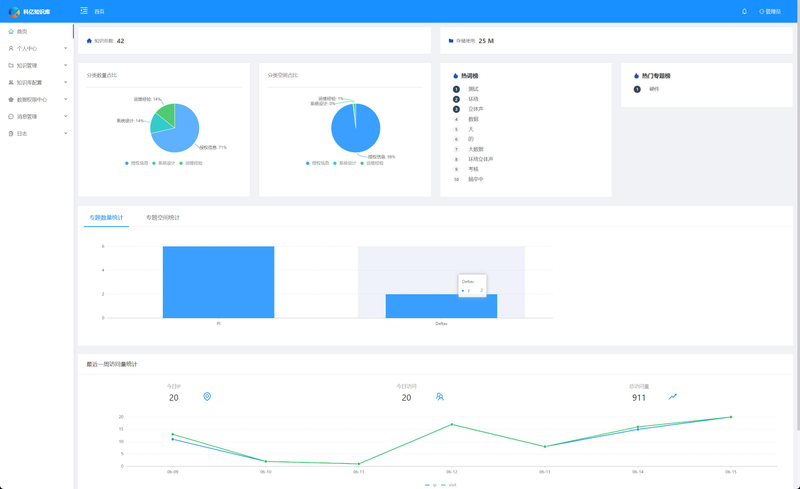Click the Deltav bar in the topic chart
Image resolution: width=800 pixels, height=489 pixels.
coord(441,306)
